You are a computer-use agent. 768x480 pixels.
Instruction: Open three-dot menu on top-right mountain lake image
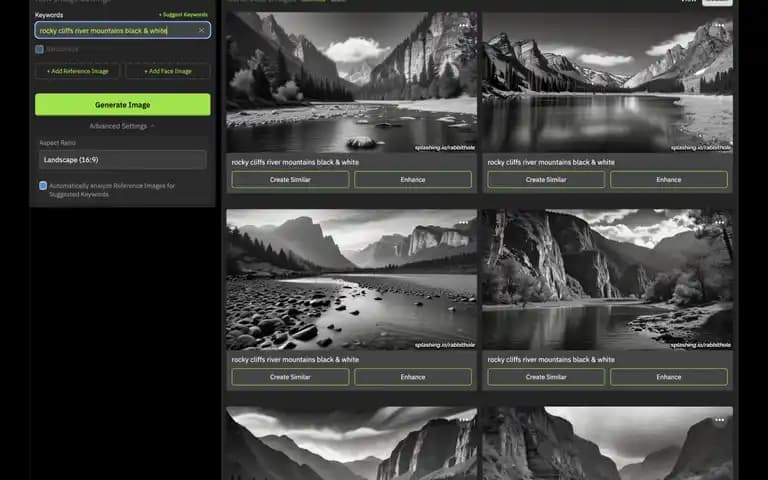[x=719, y=25]
